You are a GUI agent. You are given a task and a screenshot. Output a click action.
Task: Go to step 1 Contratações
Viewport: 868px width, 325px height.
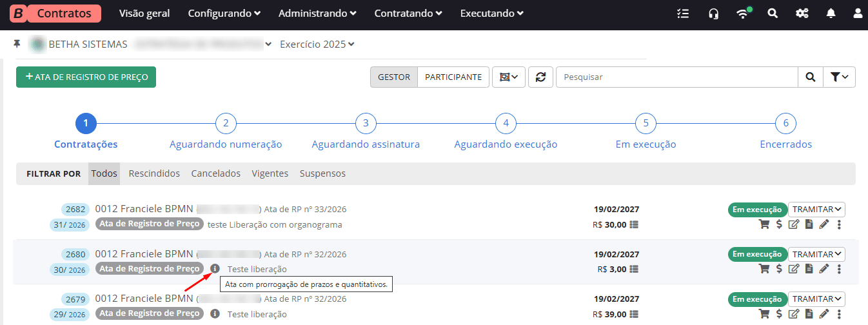point(86,132)
